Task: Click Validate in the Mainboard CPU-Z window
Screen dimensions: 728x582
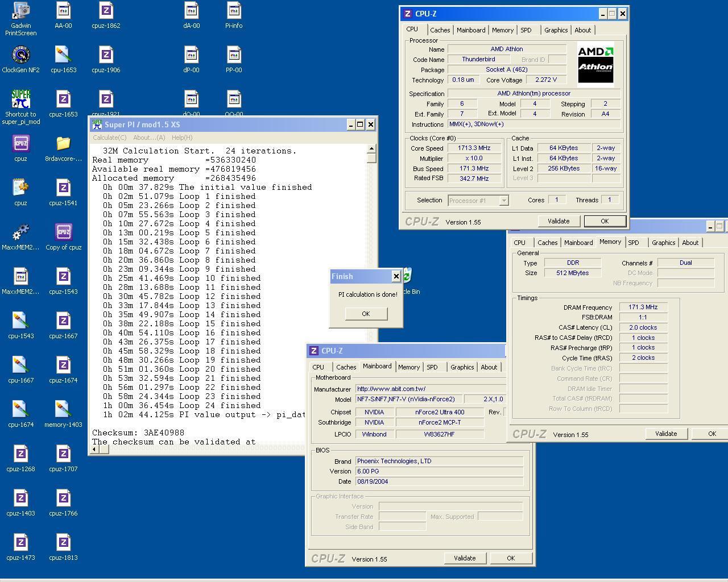Action: (465, 558)
